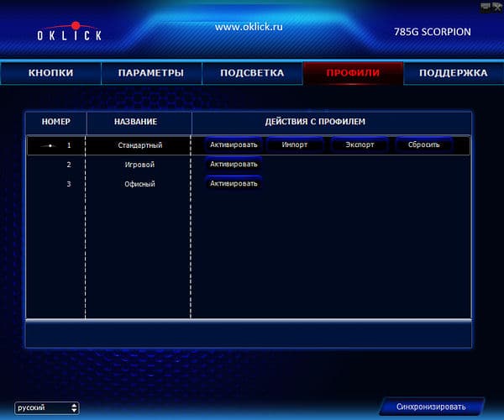Activate the Стандартный profile
504x420 pixels.
point(234,145)
